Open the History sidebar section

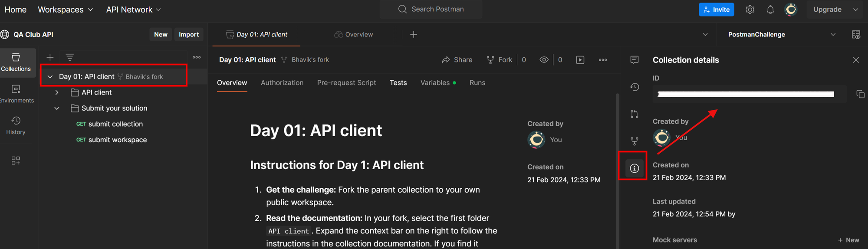(x=16, y=126)
